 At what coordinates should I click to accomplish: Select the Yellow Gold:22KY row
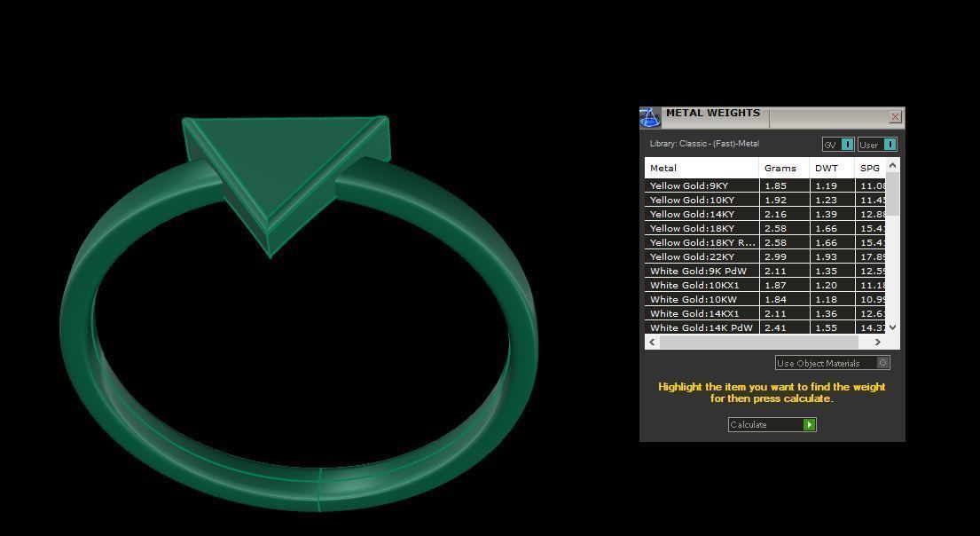[765, 256]
